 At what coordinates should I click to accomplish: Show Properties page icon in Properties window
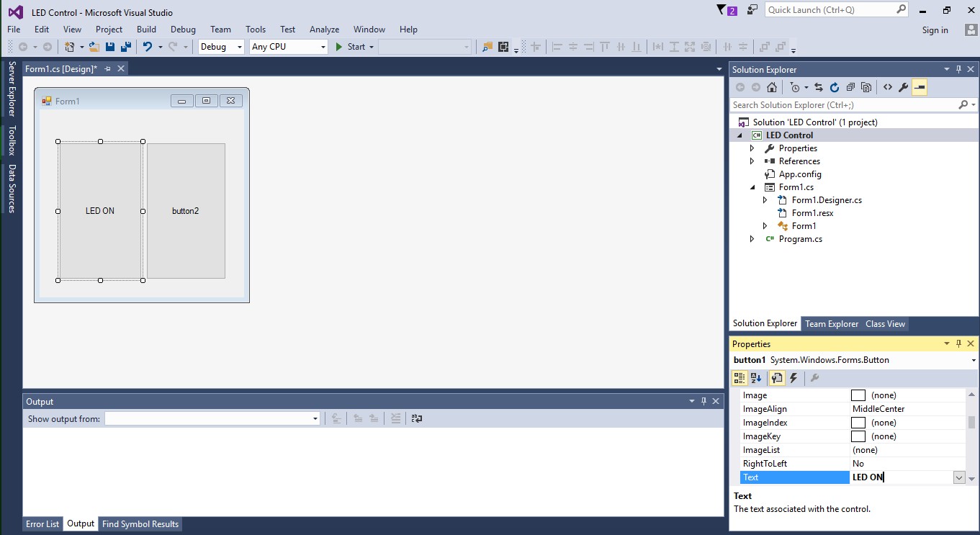point(776,378)
